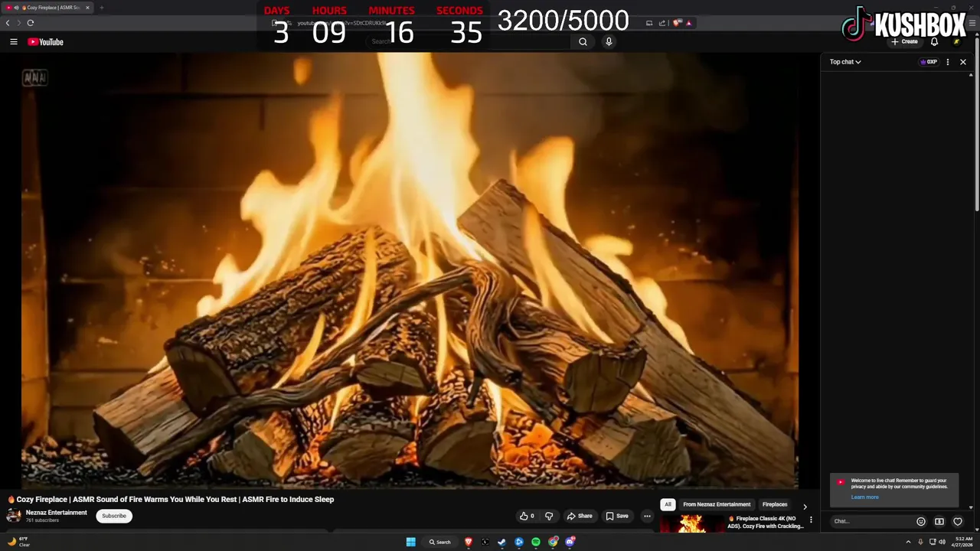Subscribe to Neznaz Entertainment
Image resolution: width=980 pixels, height=551 pixels.
click(114, 516)
